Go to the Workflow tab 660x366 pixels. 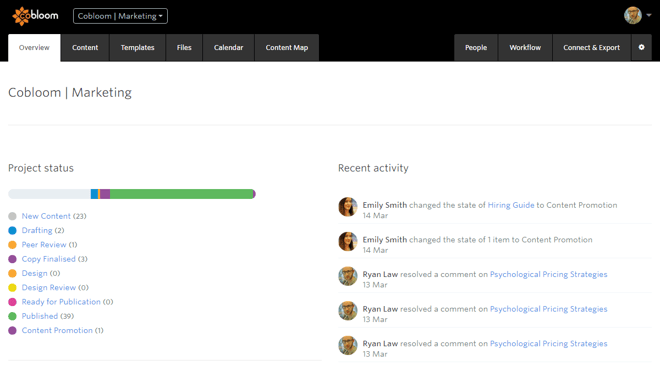click(525, 48)
